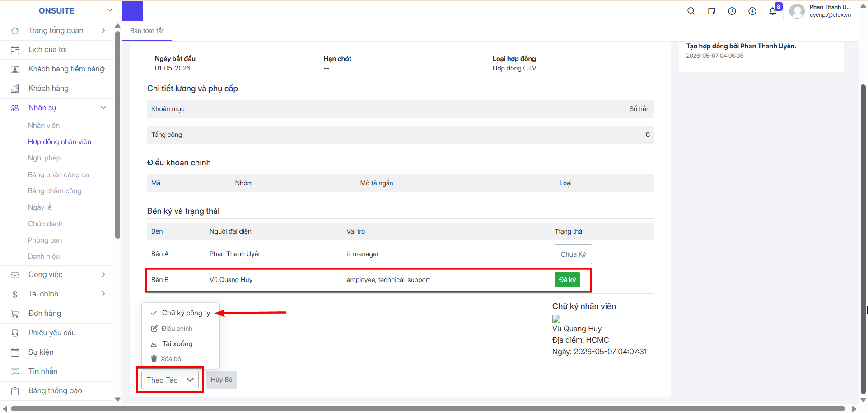Expand the Thao Tác dropdown arrow
This screenshot has width=868, height=413.
tap(190, 380)
